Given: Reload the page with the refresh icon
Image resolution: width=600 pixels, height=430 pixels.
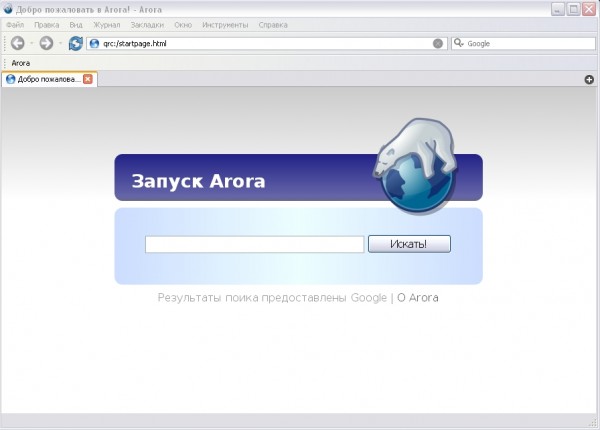Looking at the screenshot, I should point(75,43).
